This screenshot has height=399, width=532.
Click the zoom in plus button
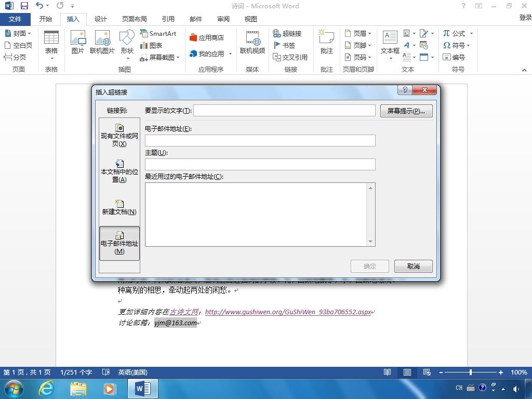tap(500, 372)
